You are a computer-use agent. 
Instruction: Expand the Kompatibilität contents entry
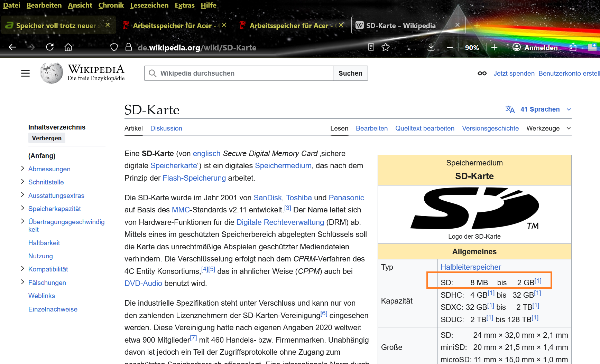22,269
